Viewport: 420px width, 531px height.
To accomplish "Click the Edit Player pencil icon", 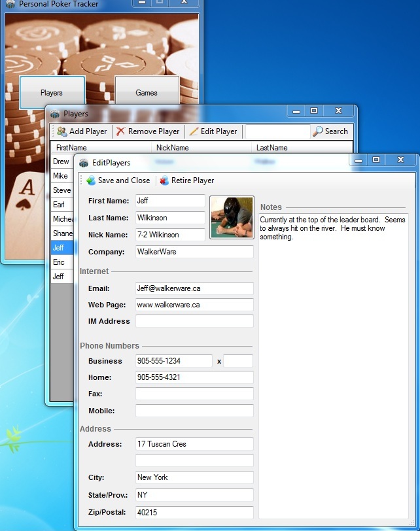I will [194, 131].
